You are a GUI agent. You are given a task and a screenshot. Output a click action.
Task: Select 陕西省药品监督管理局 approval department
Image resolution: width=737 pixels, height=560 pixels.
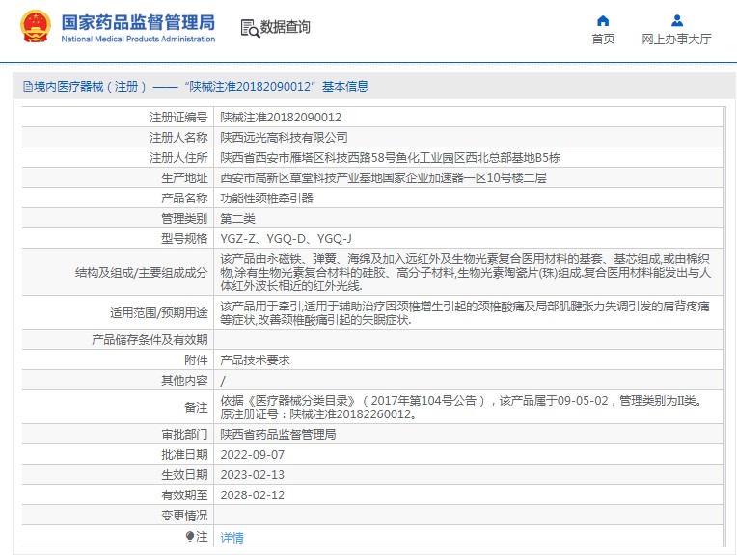pos(278,434)
